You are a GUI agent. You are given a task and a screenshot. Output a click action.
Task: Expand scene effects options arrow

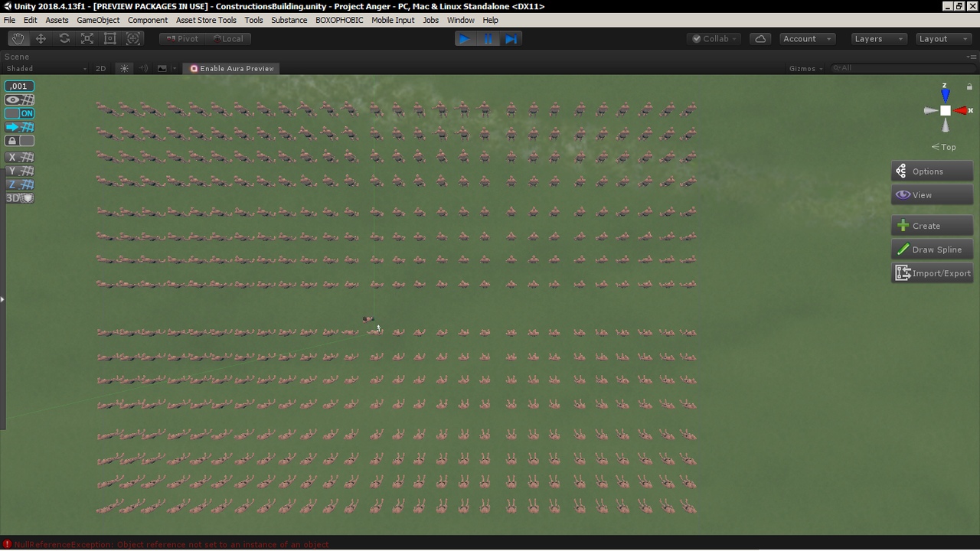pos(175,68)
